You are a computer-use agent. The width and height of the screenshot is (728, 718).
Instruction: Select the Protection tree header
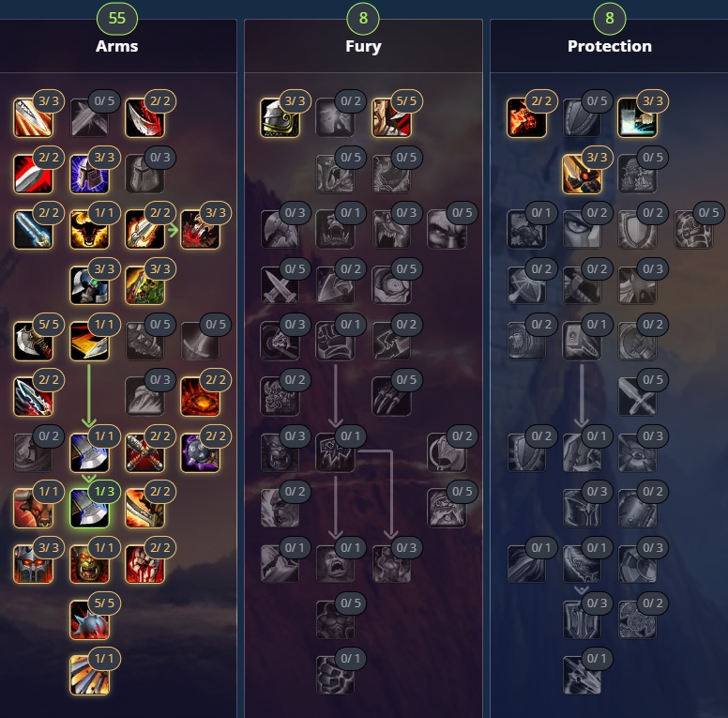tap(610, 46)
